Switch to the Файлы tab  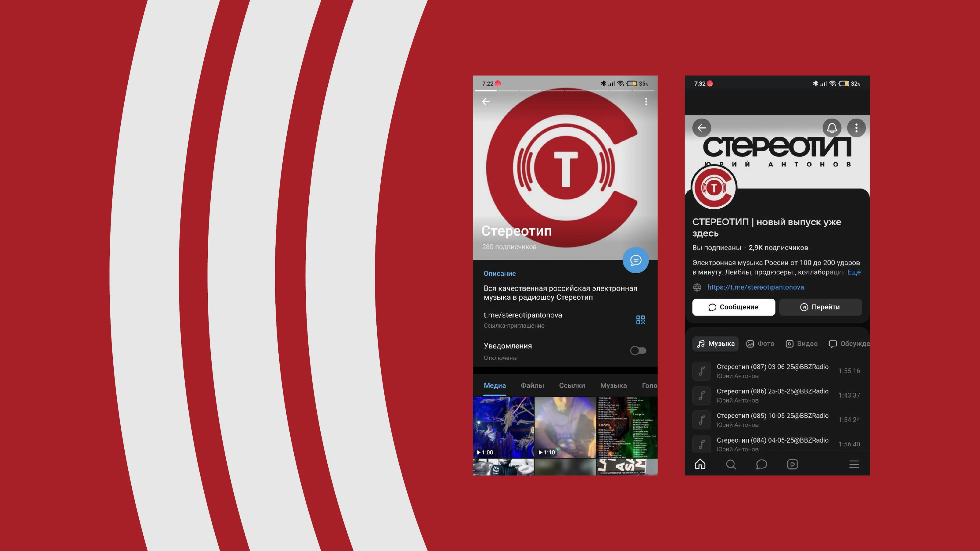tap(532, 386)
